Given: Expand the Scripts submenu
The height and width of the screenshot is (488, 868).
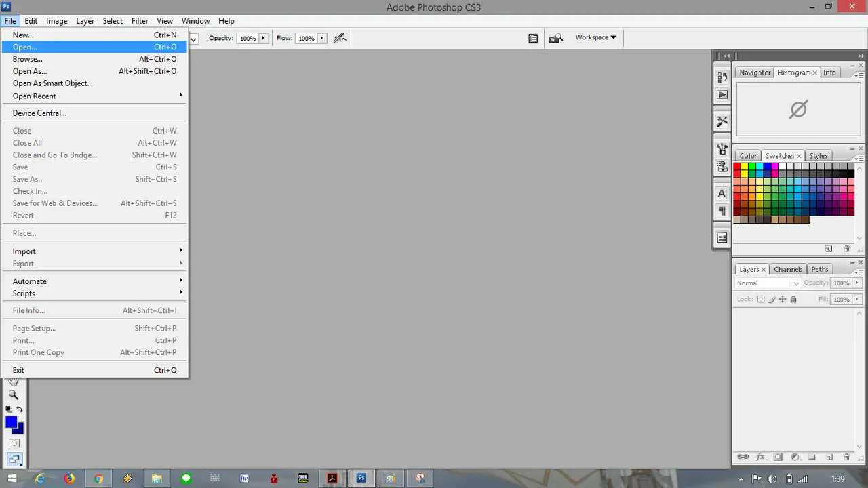Looking at the screenshot, I should (94, 293).
